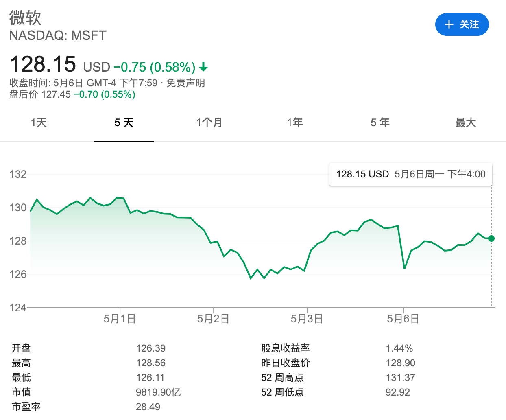Viewport: 506px width, 420px height.
Task: Click the 5月2日 axis label
Action: point(213,319)
